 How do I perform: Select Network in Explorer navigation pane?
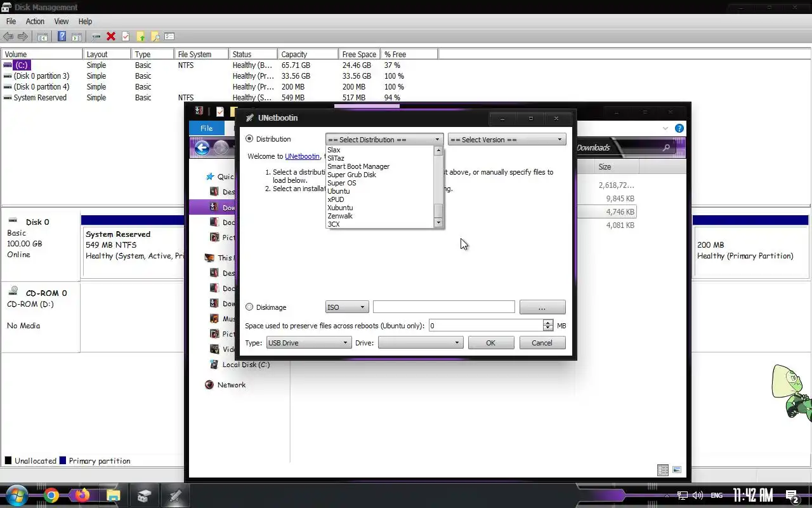[x=231, y=385]
